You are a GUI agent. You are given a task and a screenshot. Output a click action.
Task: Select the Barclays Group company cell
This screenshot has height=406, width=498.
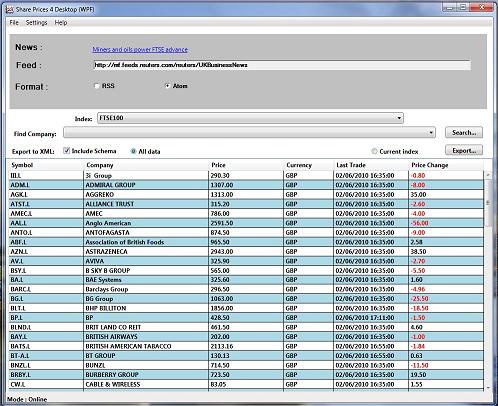pyautogui.click(x=146, y=289)
